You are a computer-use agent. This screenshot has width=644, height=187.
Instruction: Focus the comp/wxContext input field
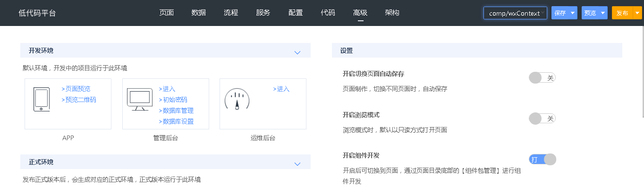(x=516, y=13)
